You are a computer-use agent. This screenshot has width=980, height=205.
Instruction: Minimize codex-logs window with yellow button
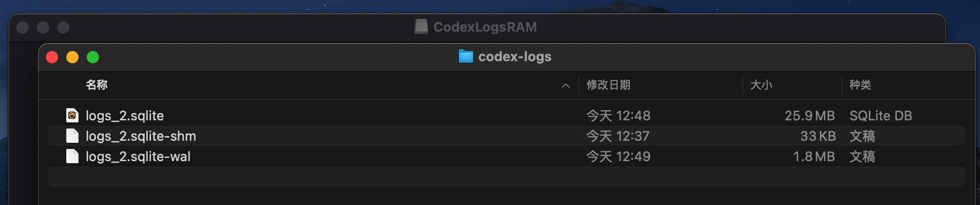[72, 57]
